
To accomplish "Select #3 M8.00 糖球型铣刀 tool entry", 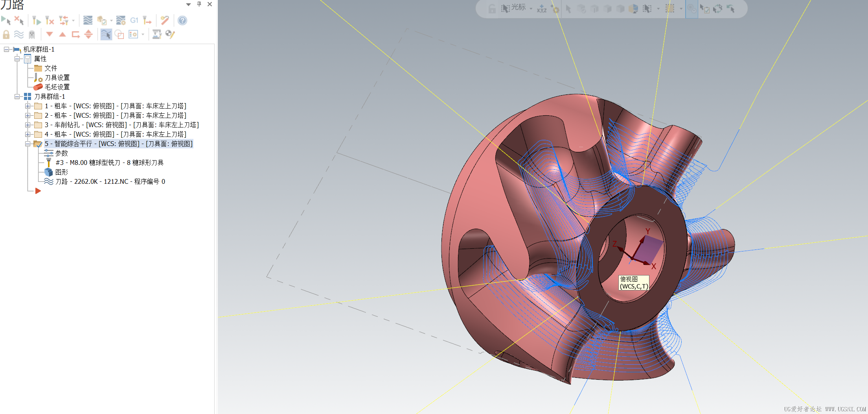I will 110,163.
